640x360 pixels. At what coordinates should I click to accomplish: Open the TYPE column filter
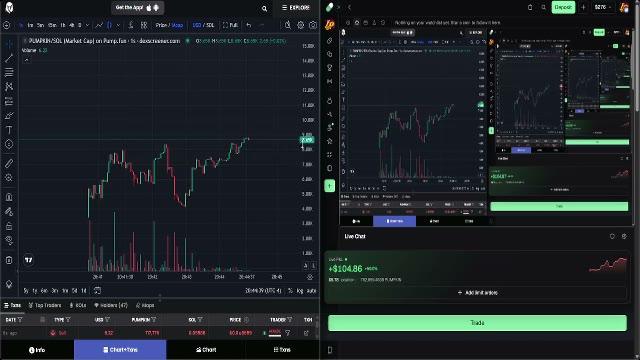[68, 320]
